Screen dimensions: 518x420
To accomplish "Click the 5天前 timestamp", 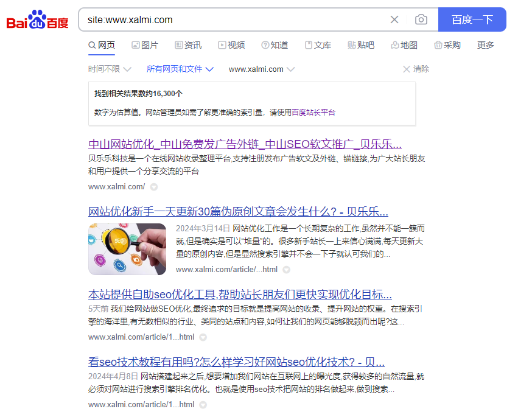I will point(98,309).
